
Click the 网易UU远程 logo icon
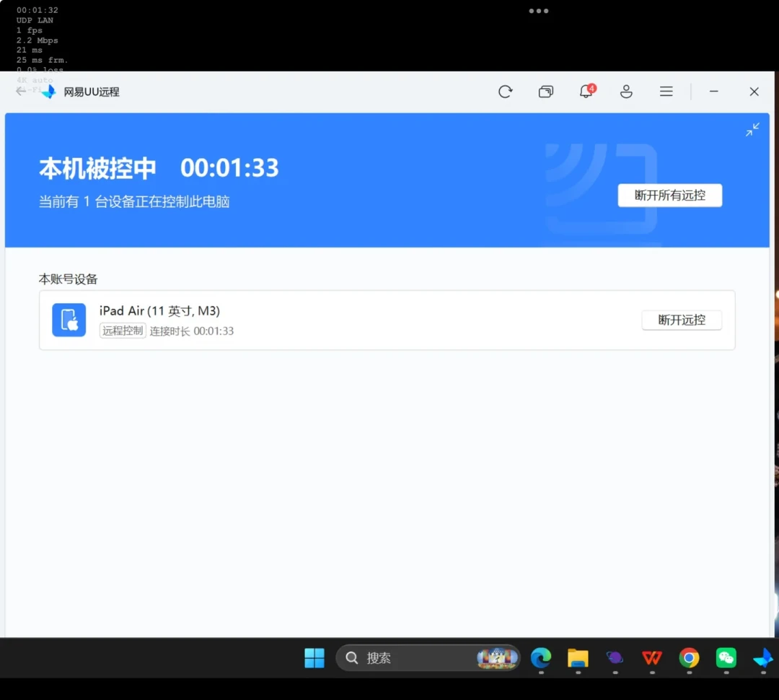[49, 92]
